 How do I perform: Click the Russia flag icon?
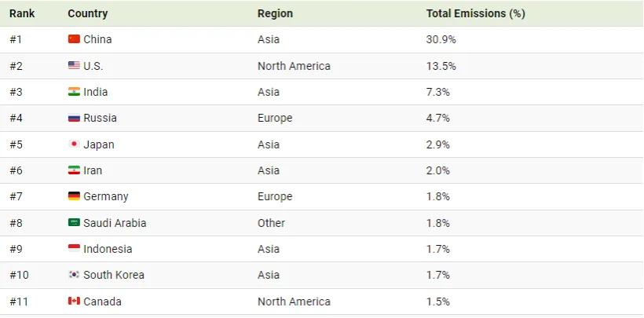[x=74, y=119]
